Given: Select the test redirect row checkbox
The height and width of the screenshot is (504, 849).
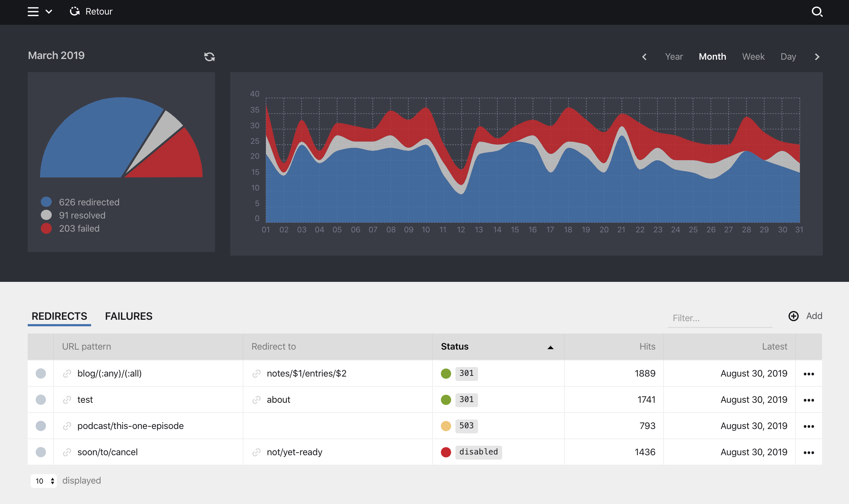Looking at the screenshot, I should pos(41,400).
